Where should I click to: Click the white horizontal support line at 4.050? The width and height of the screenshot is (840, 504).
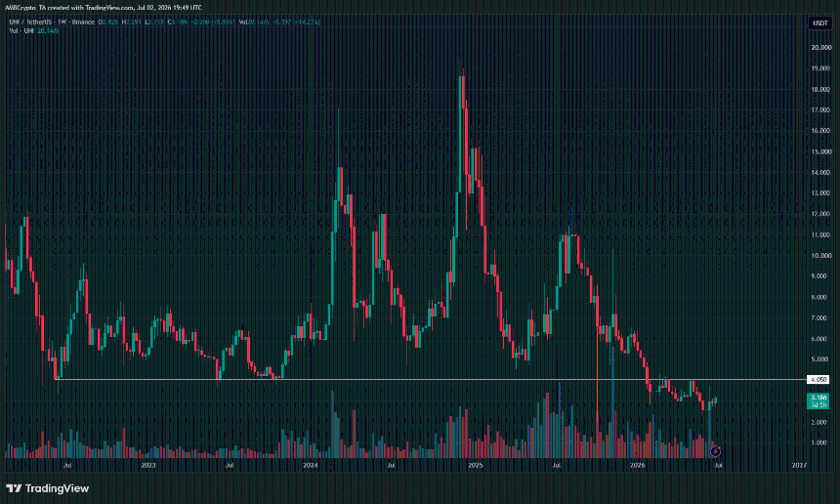[429, 380]
